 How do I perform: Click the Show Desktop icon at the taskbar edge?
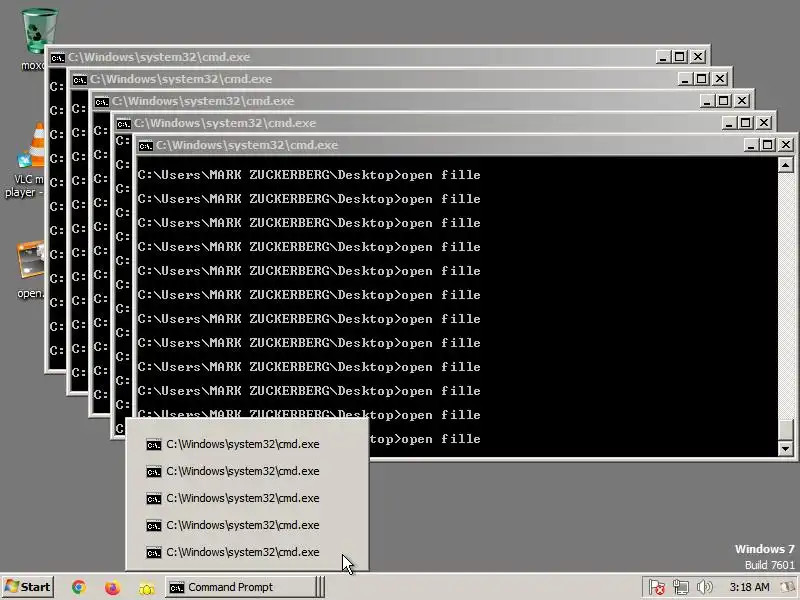pos(787,587)
